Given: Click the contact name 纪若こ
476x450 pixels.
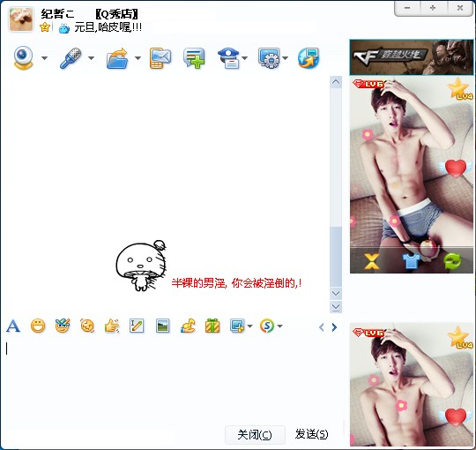Looking at the screenshot, I should point(57,13).
